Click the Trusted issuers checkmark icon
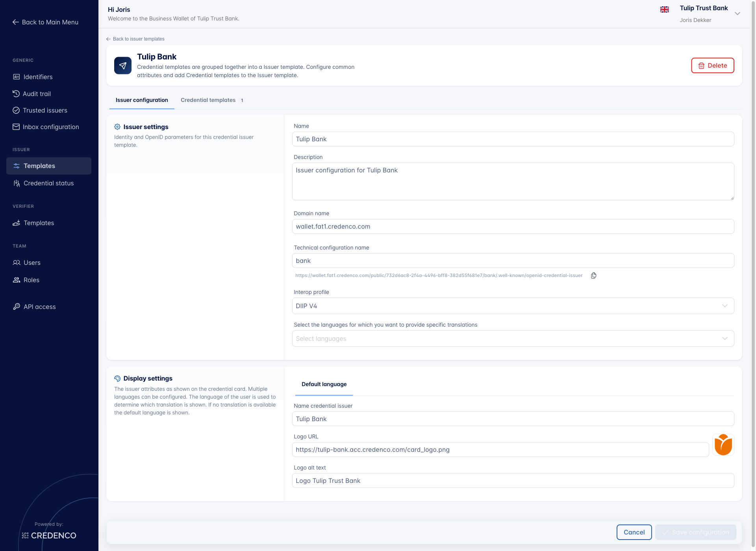This screenshot has width=756, height=551. (x=16, y=110)
